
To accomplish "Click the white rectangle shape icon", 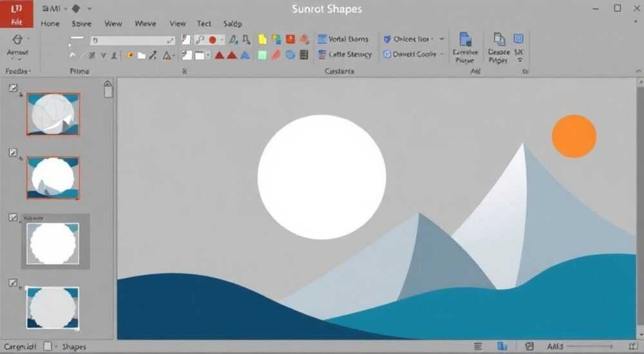I will point(200,55).
